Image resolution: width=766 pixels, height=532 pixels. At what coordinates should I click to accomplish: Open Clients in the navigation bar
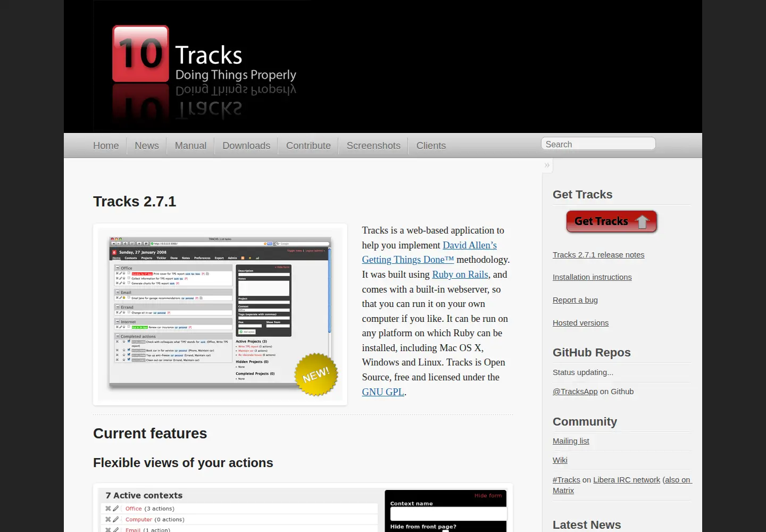pyautogui.click(x=431, y=146)
